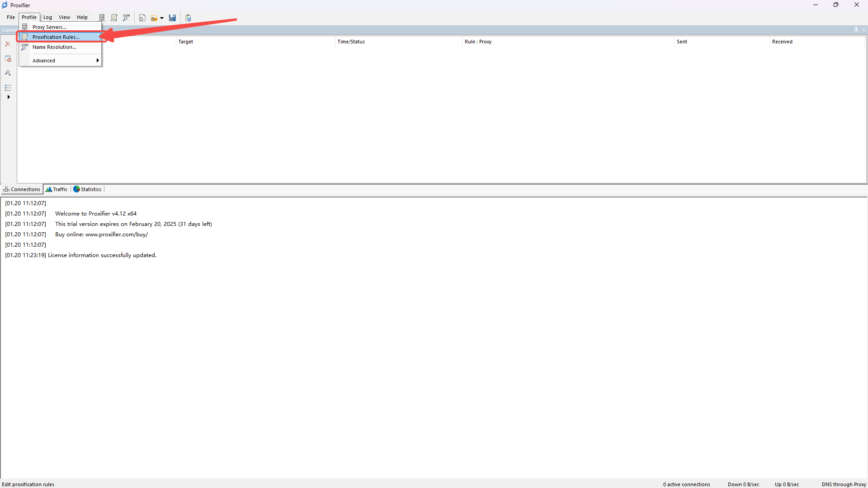Switch to the Statistics tab
The width and height of the screenshot is (868, 488).
[87, 189]
